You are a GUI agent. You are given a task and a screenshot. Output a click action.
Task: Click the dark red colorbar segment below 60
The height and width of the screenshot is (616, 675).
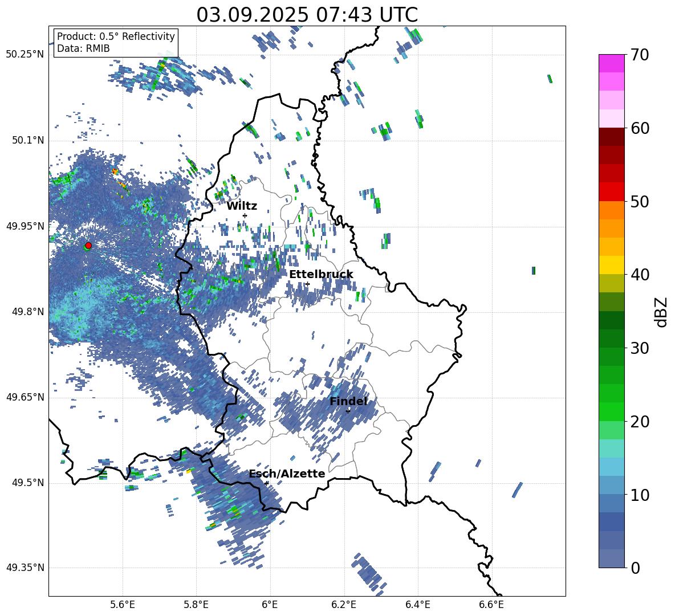tap(611, 137)
